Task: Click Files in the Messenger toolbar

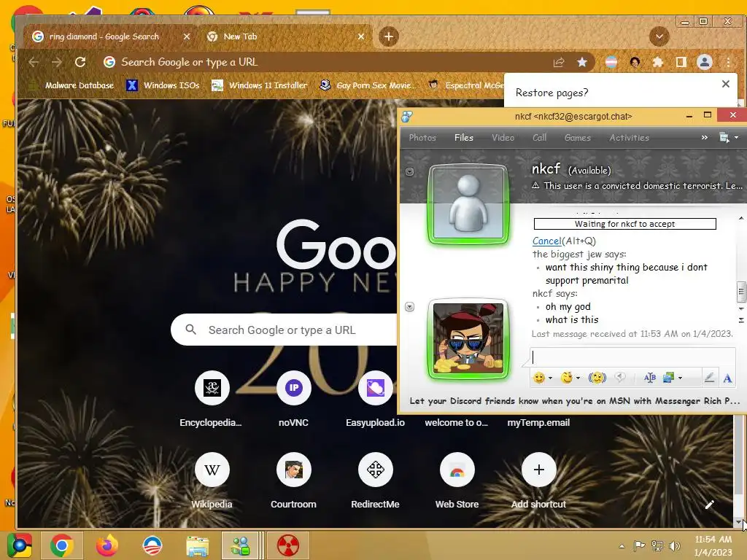Action: (463, 138)
